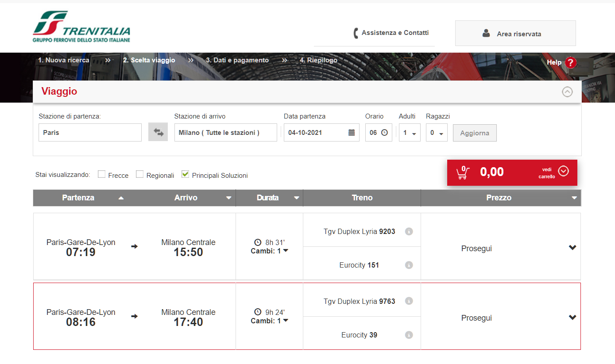Click train name Tgv Duplex Lyria 9203

360,231
